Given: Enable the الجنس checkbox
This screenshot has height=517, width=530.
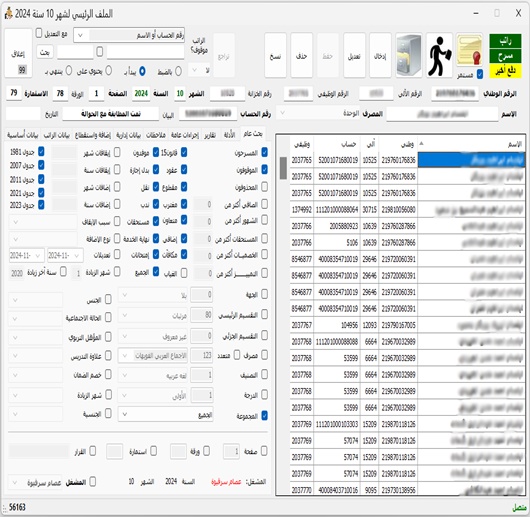Looking at the screenshot, I should point(108,299).
